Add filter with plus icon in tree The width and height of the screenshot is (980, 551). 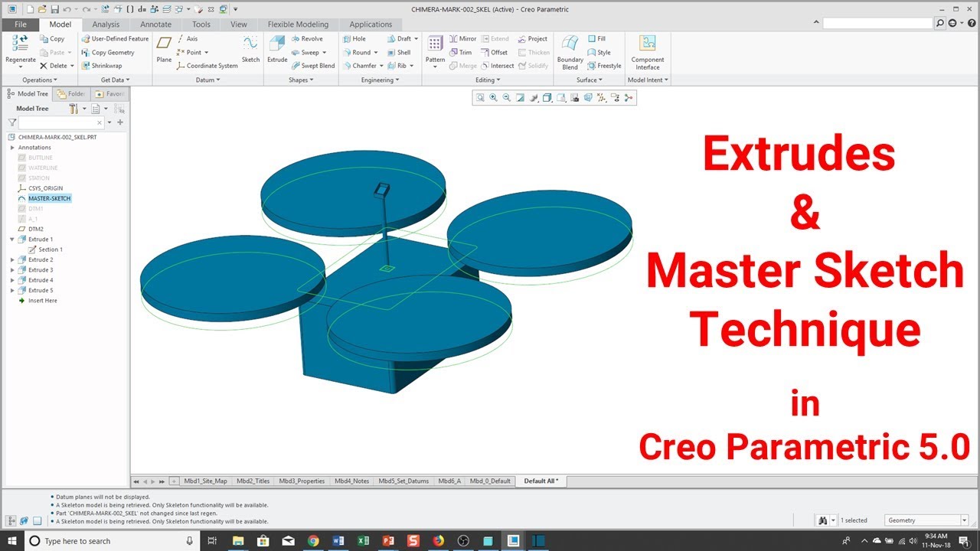pyautogui.click(x=120, y=122)
